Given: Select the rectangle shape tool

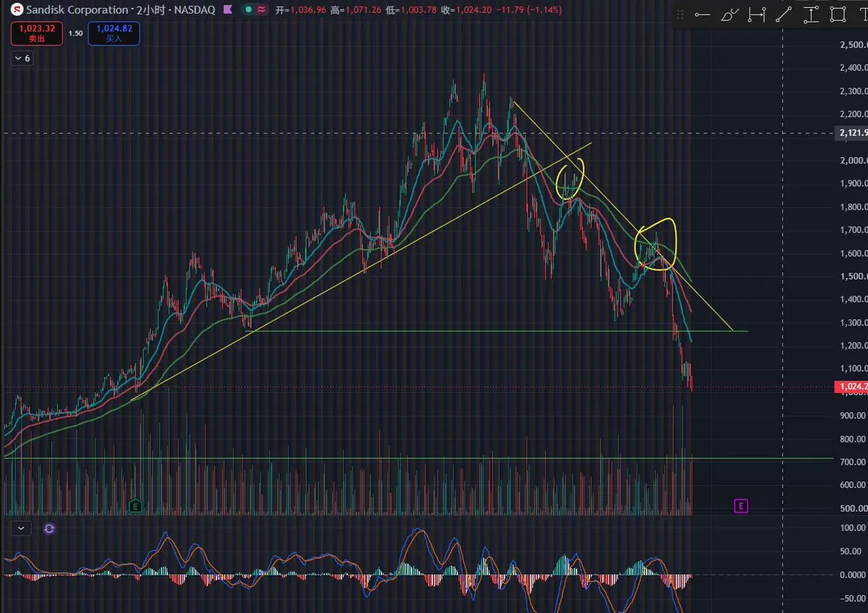Looking at the screenshot, I should pos(838,15).
